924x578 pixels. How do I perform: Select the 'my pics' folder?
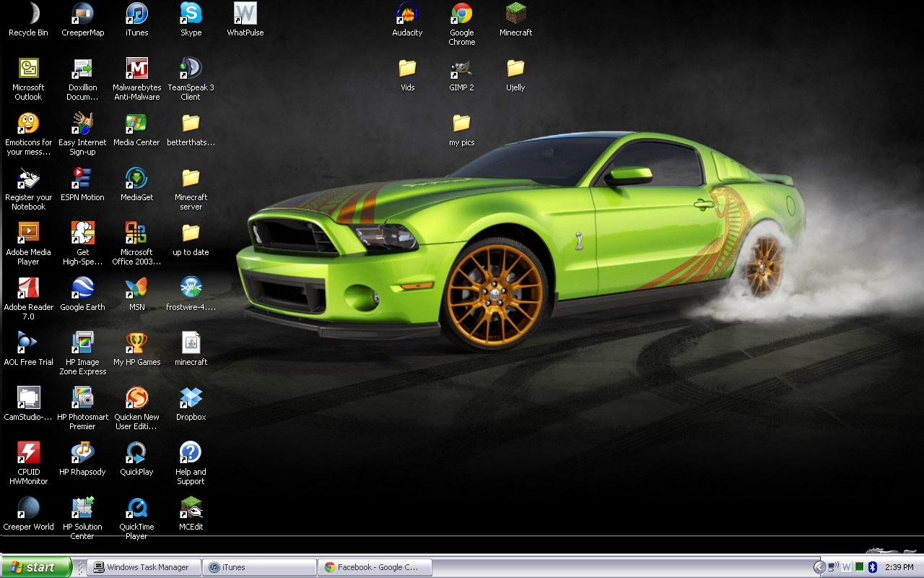pyautogui.click(x=461, y=124)
